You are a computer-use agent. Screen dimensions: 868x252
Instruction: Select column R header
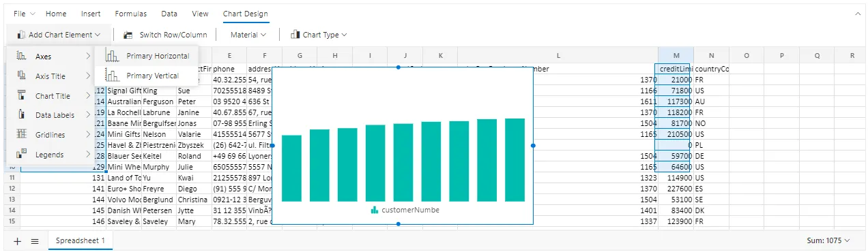(x=852, y=55)
